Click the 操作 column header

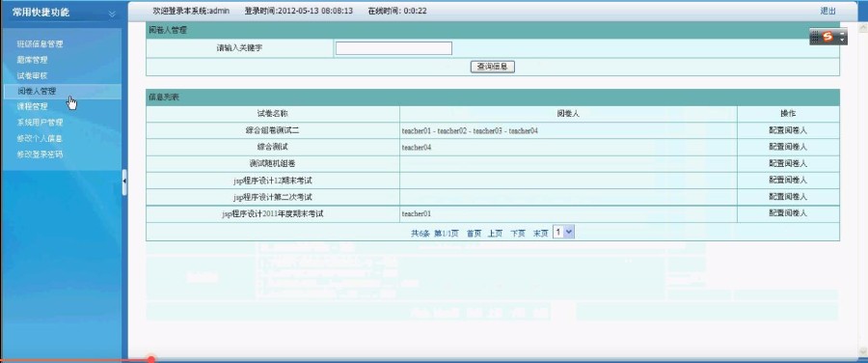(x=788, y=114)
